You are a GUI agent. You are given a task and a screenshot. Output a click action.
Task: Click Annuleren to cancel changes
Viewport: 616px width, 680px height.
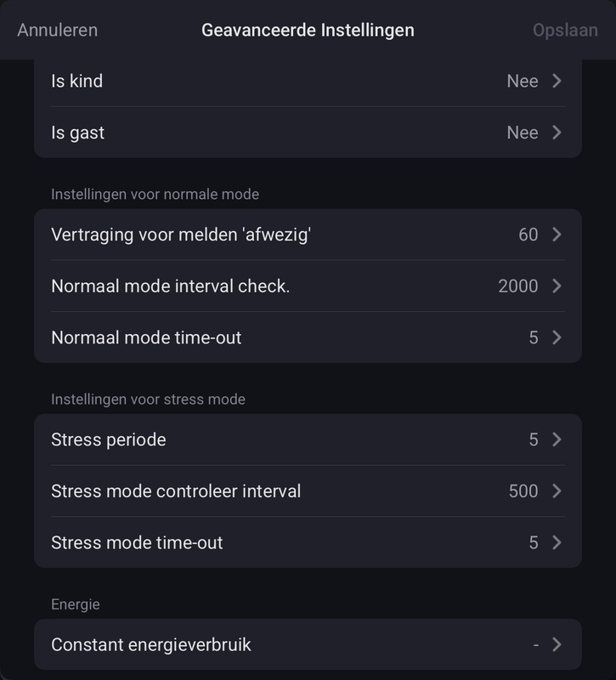57,30
